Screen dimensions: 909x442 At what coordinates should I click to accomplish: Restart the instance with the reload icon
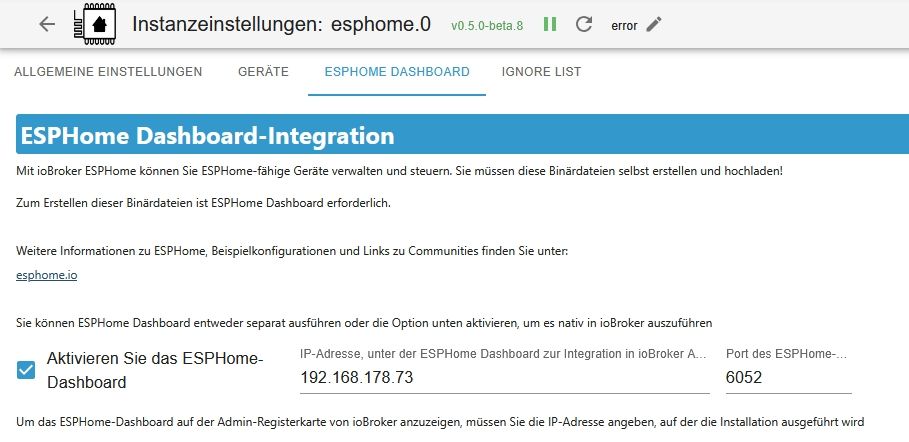click(585, 25)
